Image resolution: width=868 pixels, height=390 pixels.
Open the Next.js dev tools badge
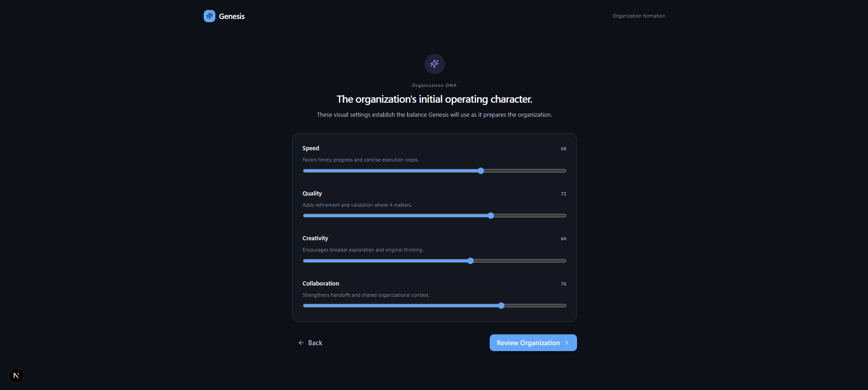pyautogui.click(x=16, y=376)
